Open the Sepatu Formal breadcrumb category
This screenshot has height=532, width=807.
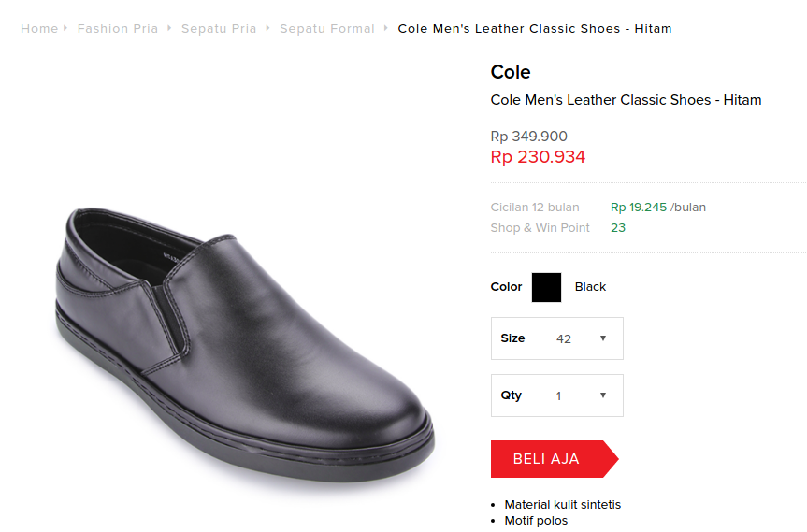coord(327,28)
